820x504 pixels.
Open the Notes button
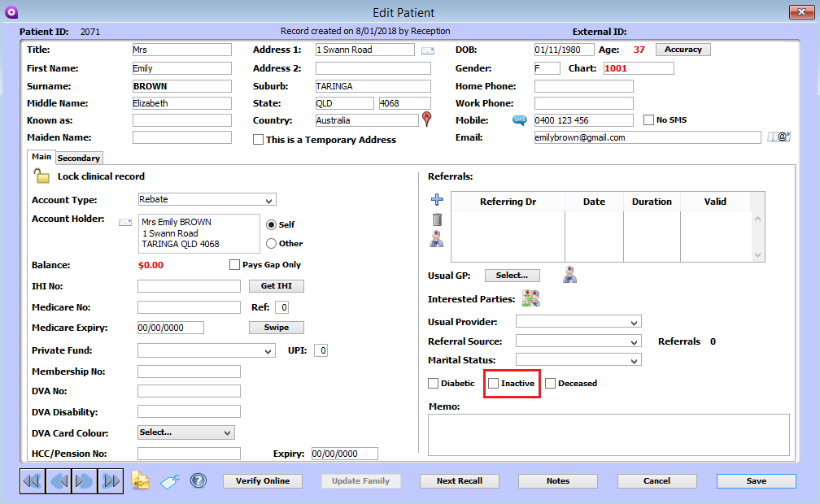tap(558, 481)
